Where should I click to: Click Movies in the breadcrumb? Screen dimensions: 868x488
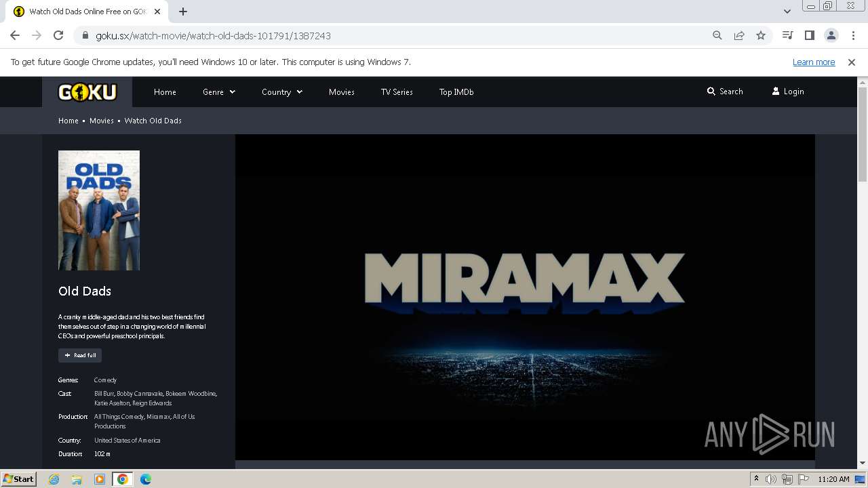[102, 121]
